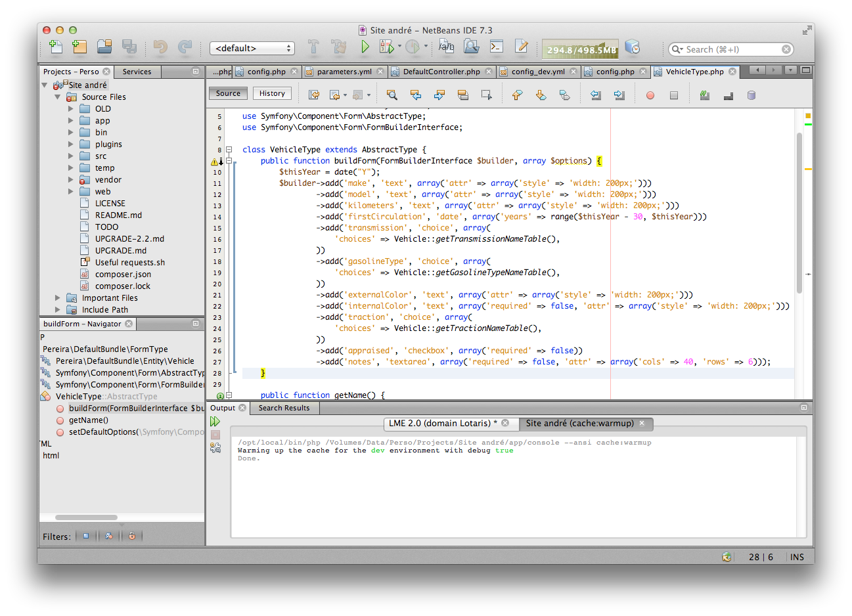Switch to the DefaultController.php tab
The height and width of the screenshot is (616, 852).
pyautogui.click(x=441, y=72)
